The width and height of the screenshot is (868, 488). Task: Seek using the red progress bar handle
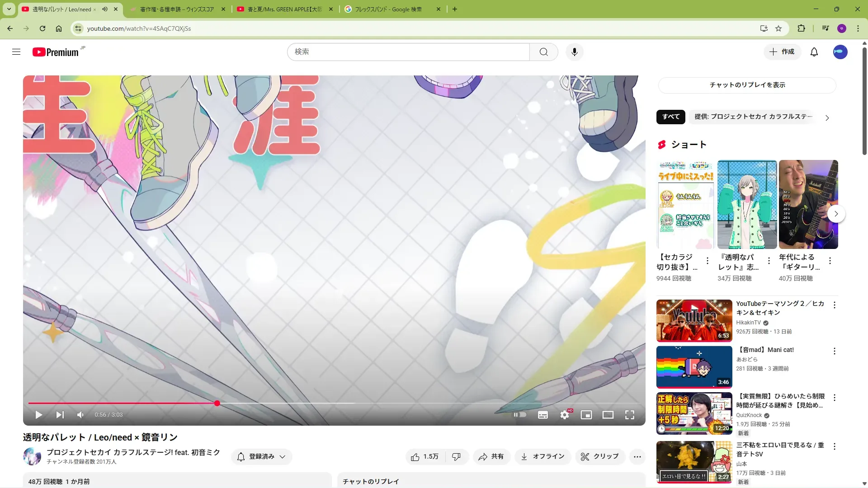(217, 403)
